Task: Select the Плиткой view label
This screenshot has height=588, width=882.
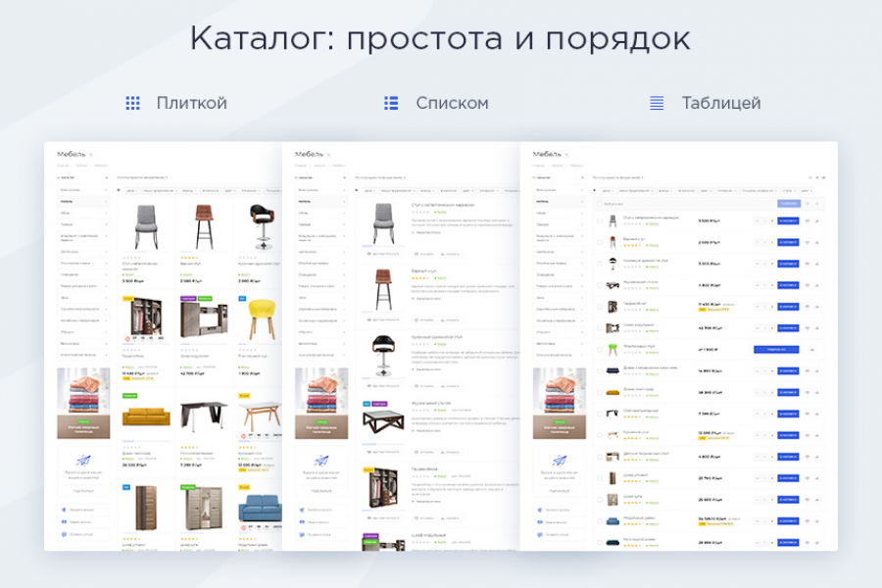Action: (x=192, y=103)
